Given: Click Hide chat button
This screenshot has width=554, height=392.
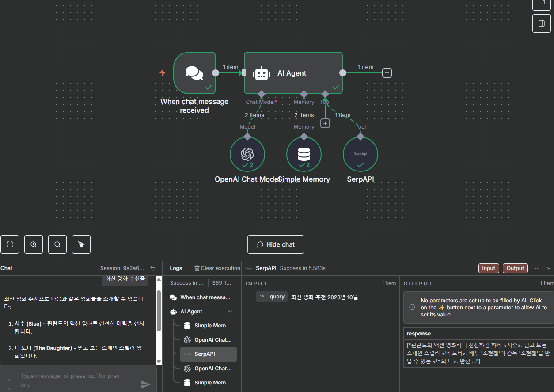Looking at the screenshot, I should point(276,244).
